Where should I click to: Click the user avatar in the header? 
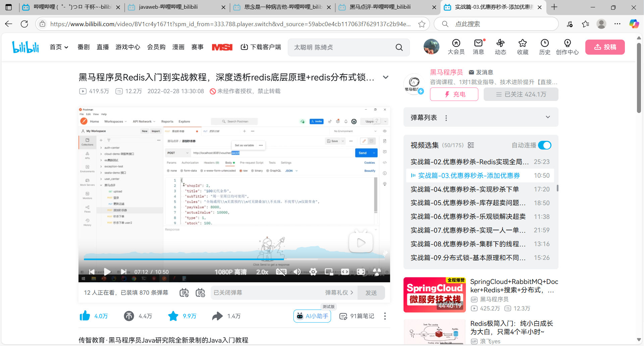click(x=431, y=47)
